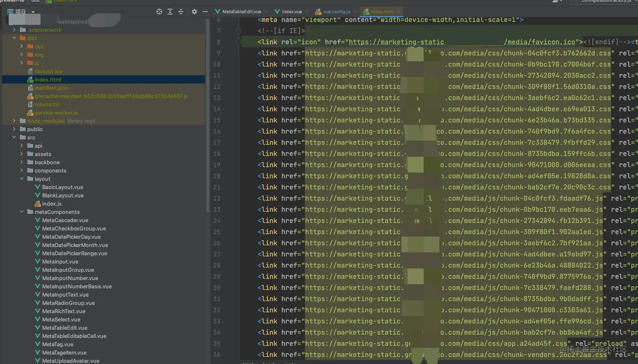
Task: Expand the js folder under dist
Action: (x=22, y=63)
